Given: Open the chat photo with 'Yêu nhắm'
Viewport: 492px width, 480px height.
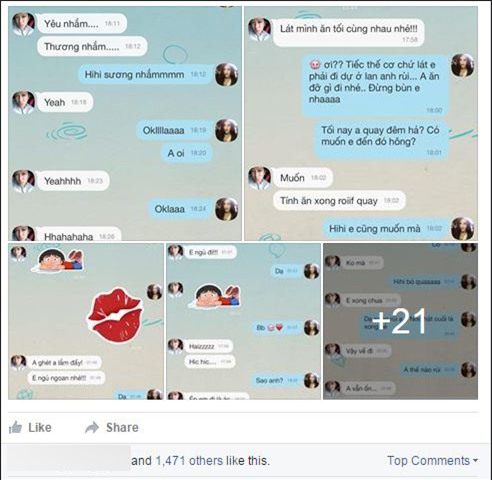Looking at the screenshot, I should [x=125, y=123].
